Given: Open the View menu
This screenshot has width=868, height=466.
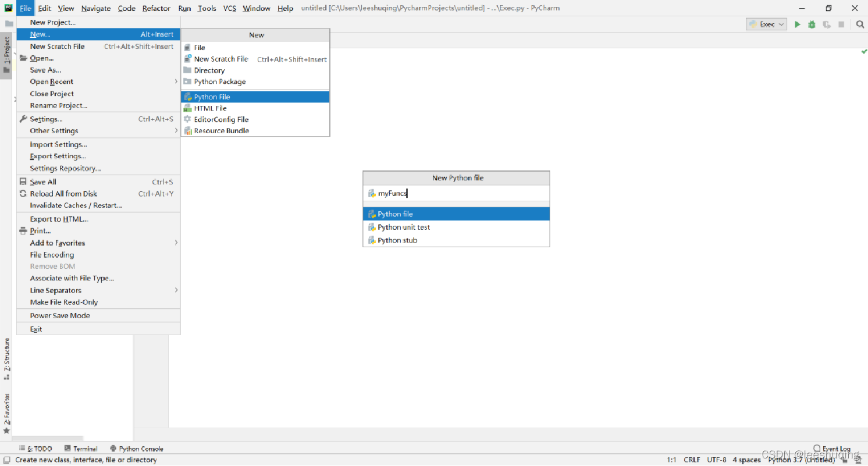Looking at the screenshot, I should (66, 8).
